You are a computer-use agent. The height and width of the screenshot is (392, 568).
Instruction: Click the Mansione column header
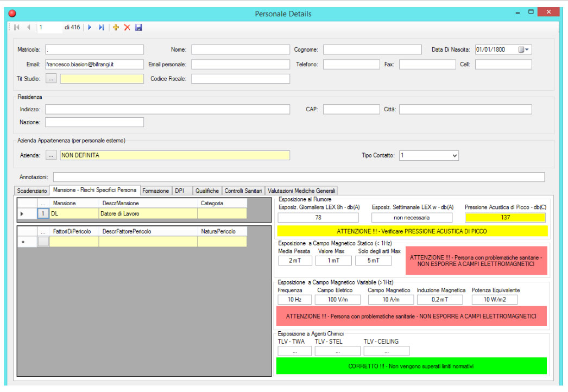(x=74, y=203)
